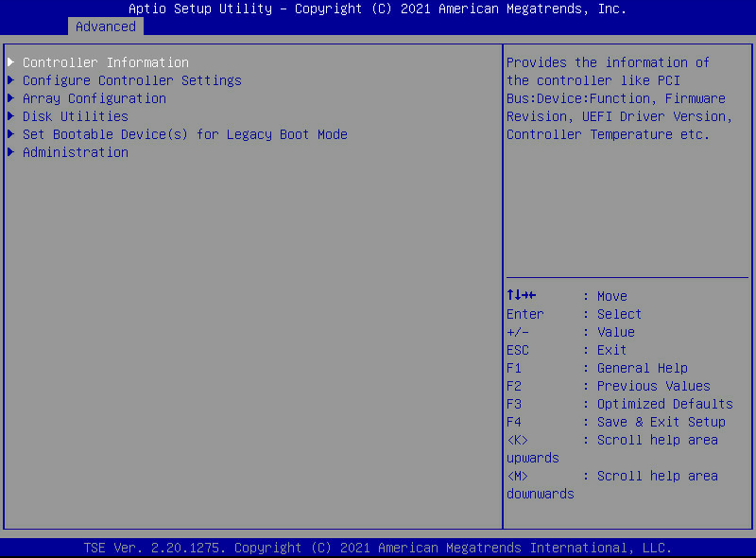This screenshot has width=756, height=558.
Task: Click the 'Previous Values' text
Action: [654, 386]
